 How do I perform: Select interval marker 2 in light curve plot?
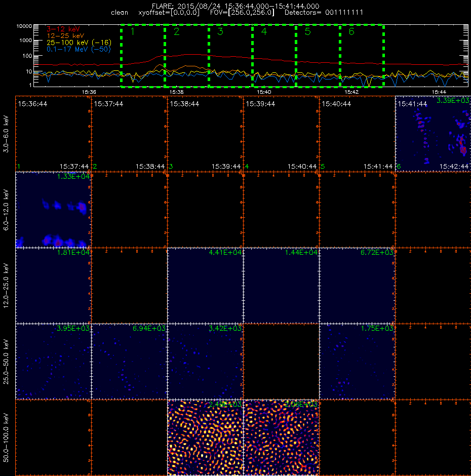point(176,31)
